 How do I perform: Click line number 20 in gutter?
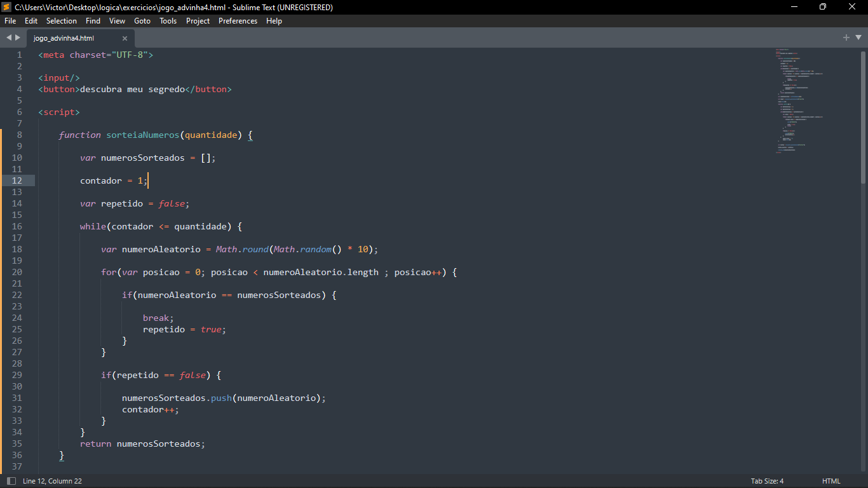[17, 272]
